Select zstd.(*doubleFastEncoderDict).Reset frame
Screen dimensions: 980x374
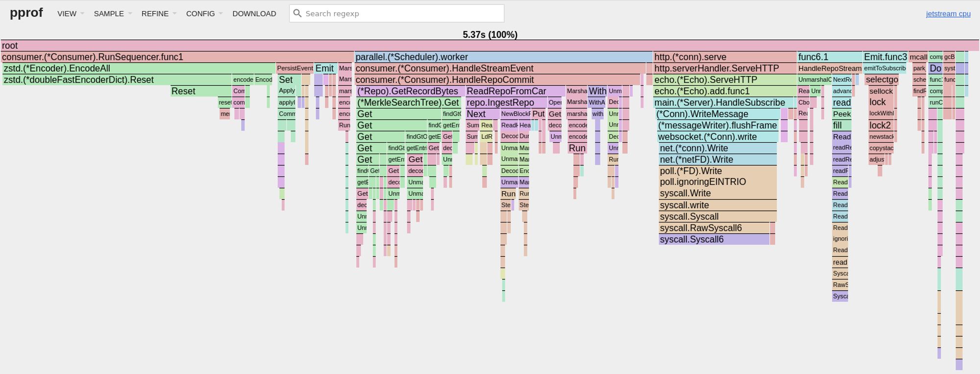point(117,79)
